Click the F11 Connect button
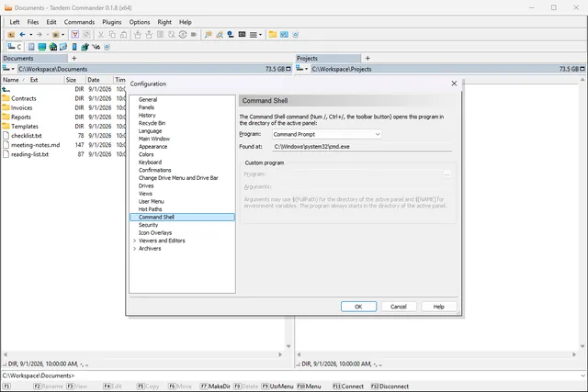588x392 pixels. [x=348, y=386]
